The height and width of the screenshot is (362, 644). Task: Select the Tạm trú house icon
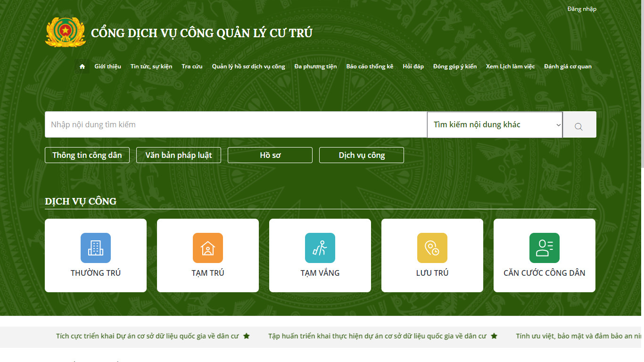[x=208, y=248]
